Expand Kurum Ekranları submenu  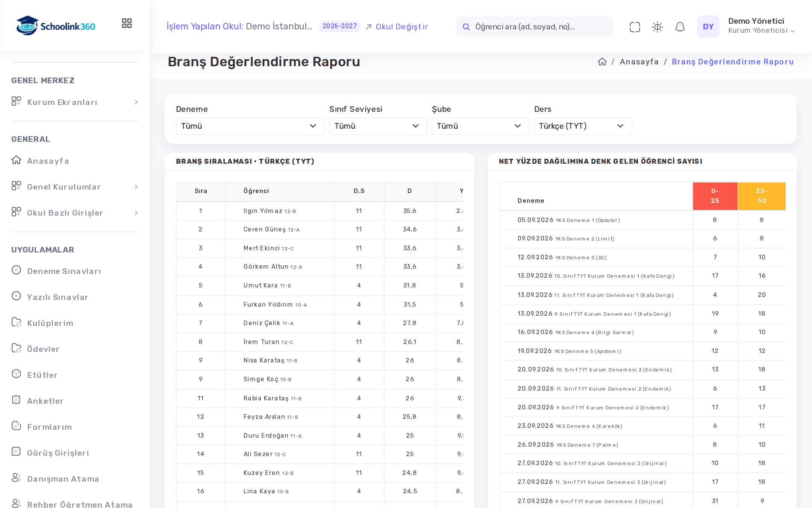pyautogui.click(x=75, y=102)
